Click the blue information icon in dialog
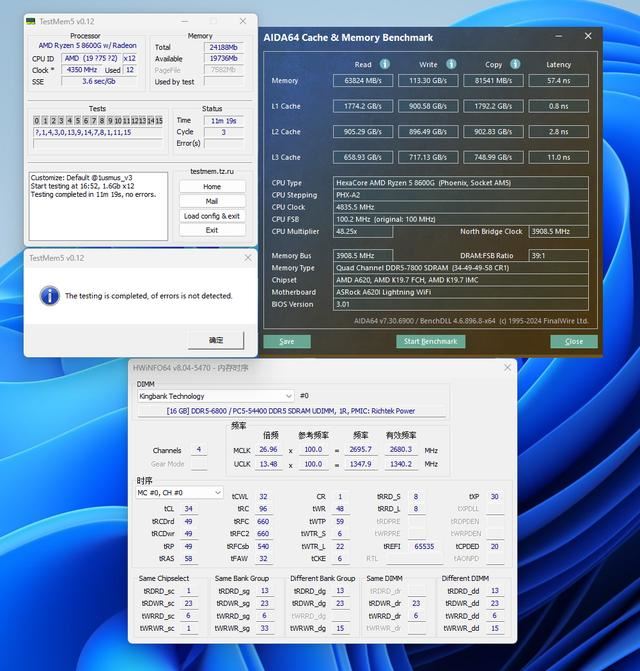Screen dimensions: 640x671 point(49,296)
